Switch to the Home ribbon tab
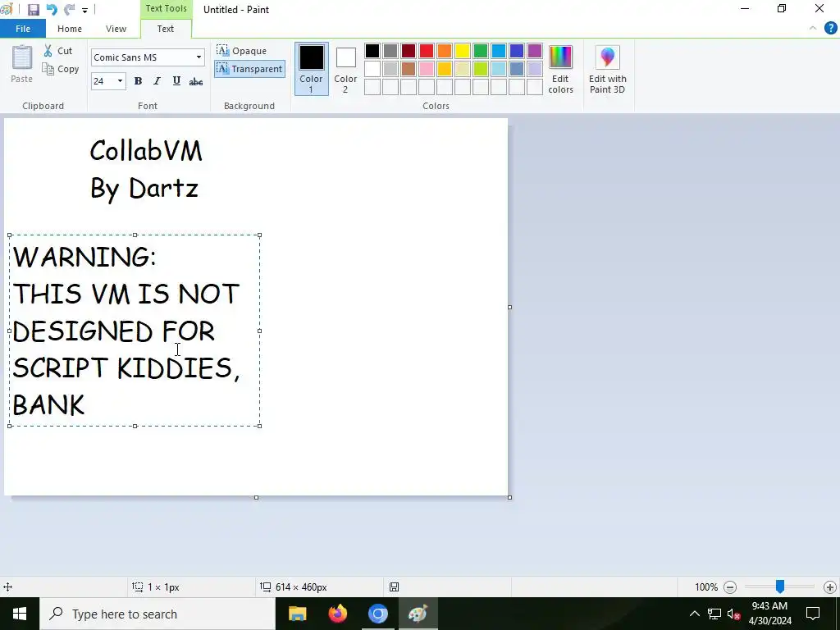The height and width of the screenshot is (630, 840). (x=70, y=29)
